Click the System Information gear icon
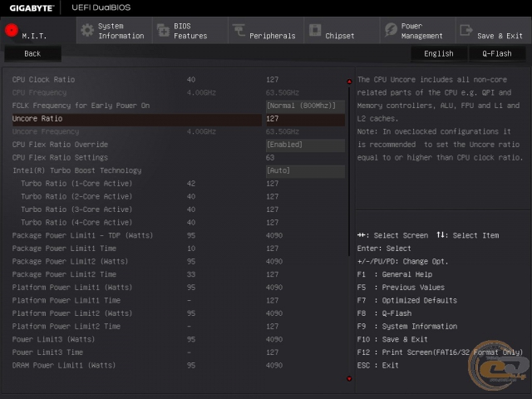 [x=87, y=31]
